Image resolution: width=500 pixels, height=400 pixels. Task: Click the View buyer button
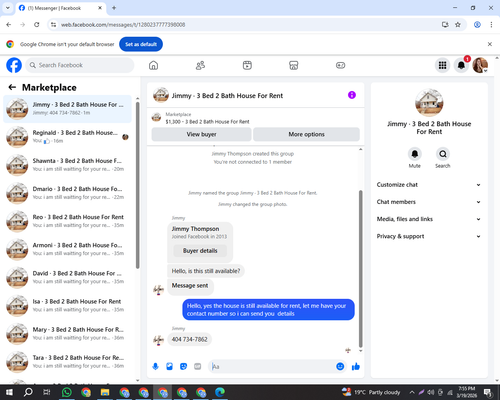pyautogui.click(x=201, y=134)
